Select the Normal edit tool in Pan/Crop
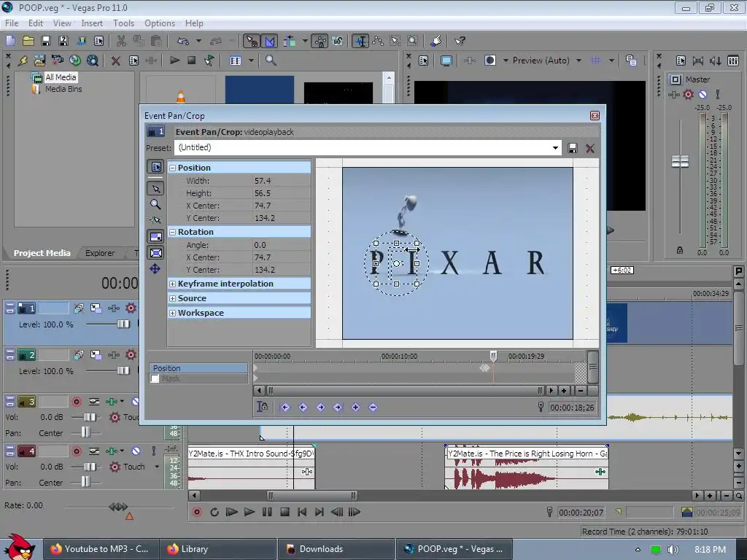The width and height of the screenshot is (747, 560). pyautogui.click(x=155, y=189)
